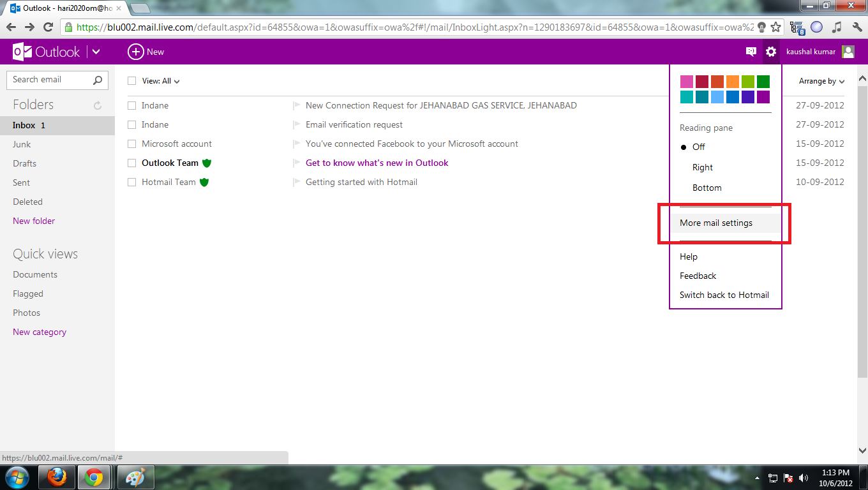Image resolution: width=868 pixels, height=490 pixels.
Task: Open the tree-diagram extension with the 8 badge
Action: 797,27
